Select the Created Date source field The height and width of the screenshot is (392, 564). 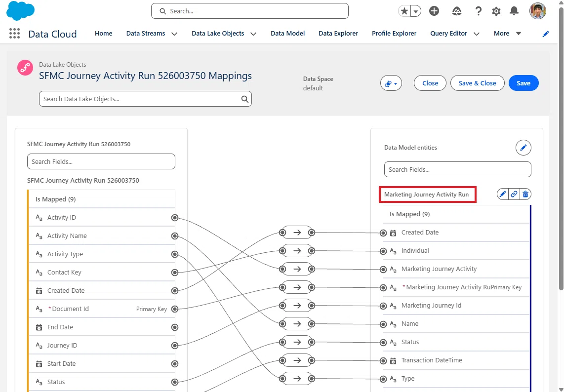pyautogui.click(x=102, y=291)
